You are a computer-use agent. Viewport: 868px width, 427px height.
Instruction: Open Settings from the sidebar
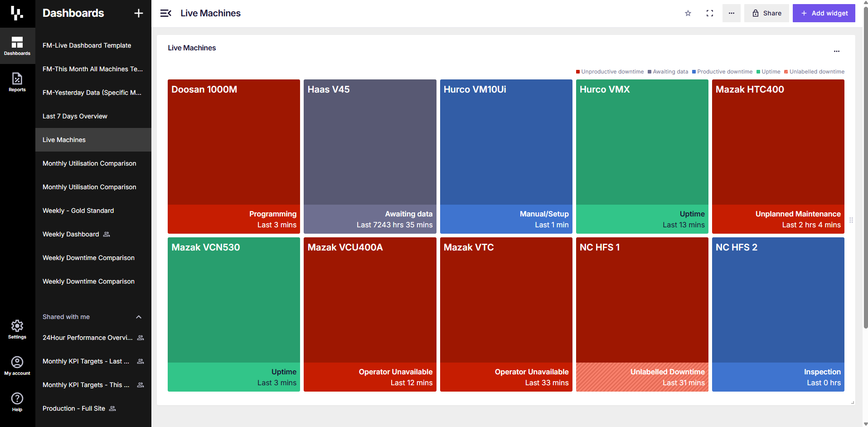tap(17, 329)
